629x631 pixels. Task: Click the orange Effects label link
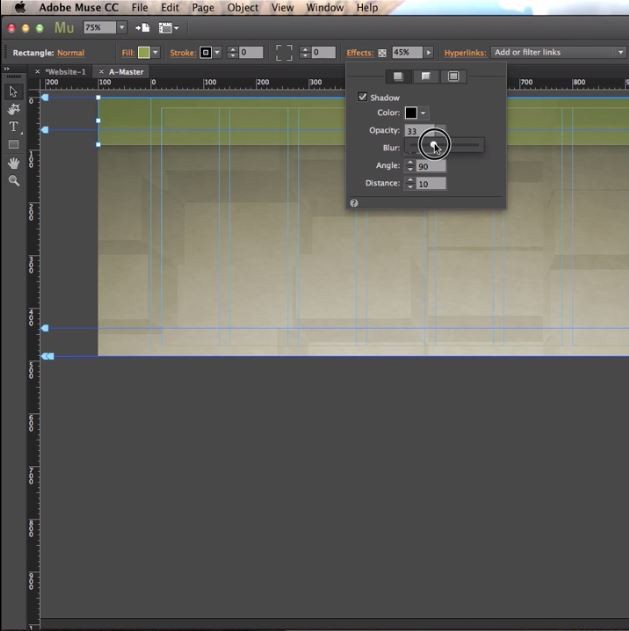358,52
